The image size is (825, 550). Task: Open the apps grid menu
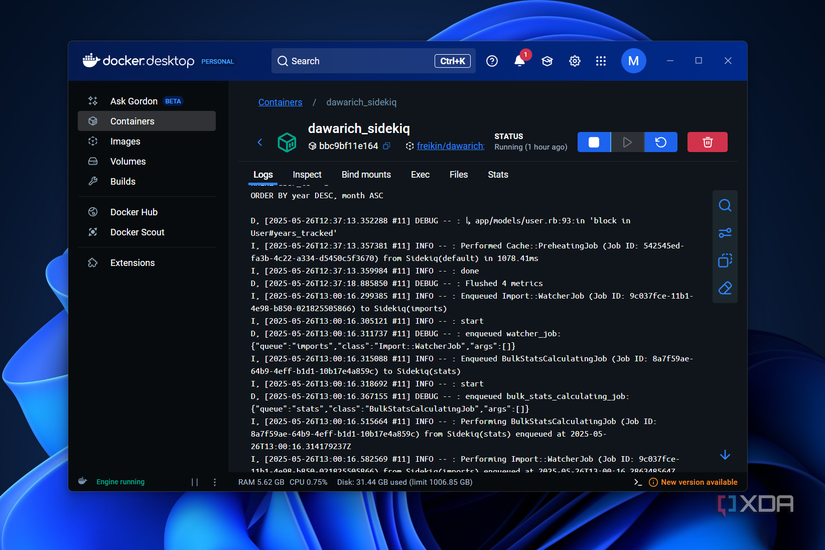point(601,61)
